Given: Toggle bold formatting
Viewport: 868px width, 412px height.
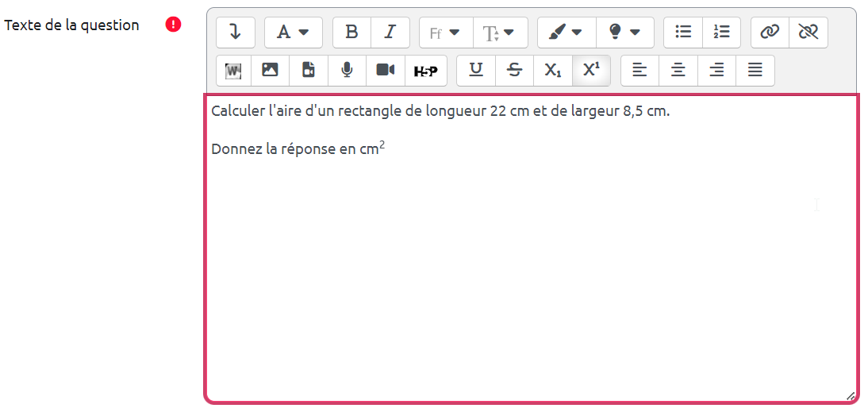Looking at the screenshot, I should click(x=351, y=33).
